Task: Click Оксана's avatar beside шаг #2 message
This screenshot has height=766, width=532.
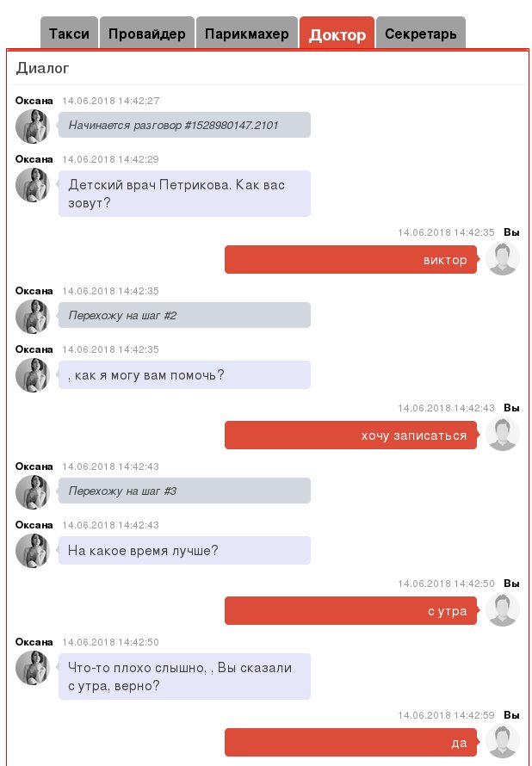Action: tap(33, 317)
